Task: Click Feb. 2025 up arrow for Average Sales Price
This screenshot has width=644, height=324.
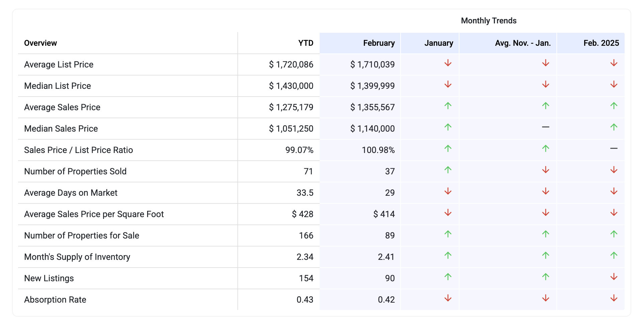Action: click(x=614, y=106)
